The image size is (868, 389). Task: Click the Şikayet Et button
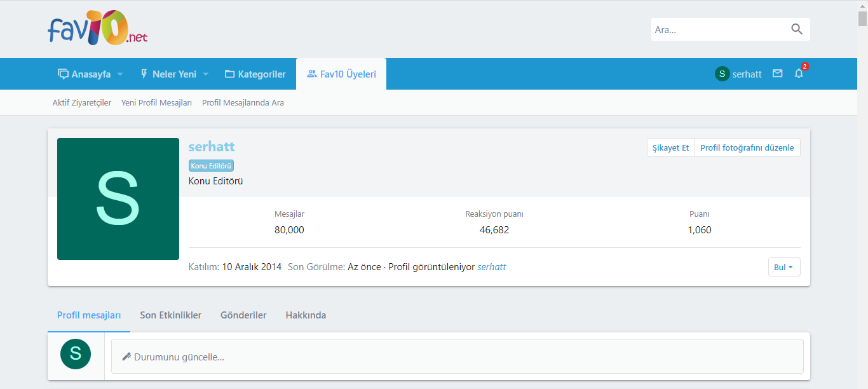[670, 147]
